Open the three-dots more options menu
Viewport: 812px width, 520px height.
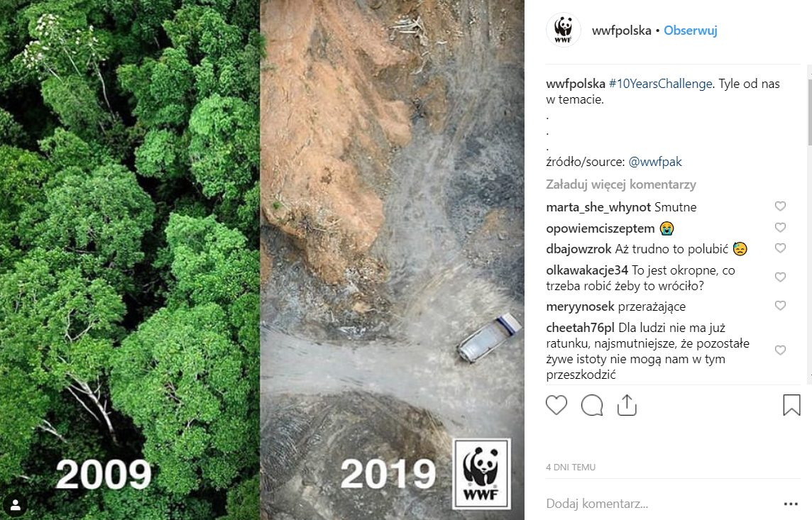(x=791, y=504)
